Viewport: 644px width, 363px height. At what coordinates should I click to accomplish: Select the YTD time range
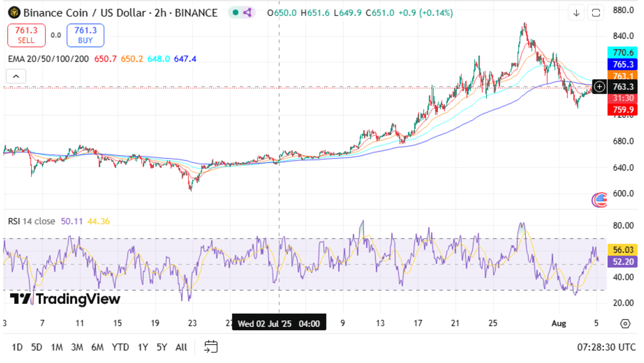pos(120,347)
